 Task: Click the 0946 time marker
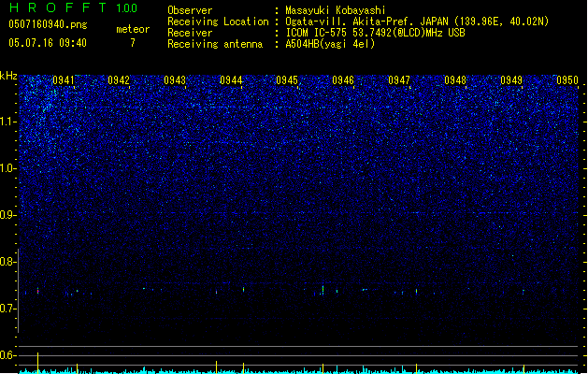pyautogui.click(x=343, y=80)
